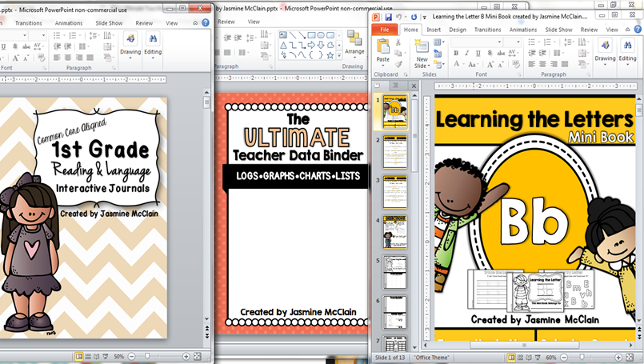
Task: Click Text Shadow in Letter B window
Action: coord(490,53)
